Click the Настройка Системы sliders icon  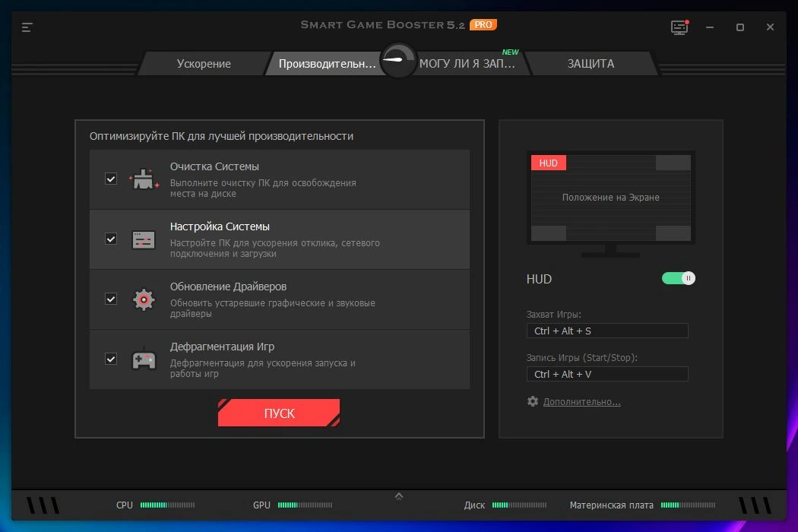pyautogui.click(x=144, y=239)
